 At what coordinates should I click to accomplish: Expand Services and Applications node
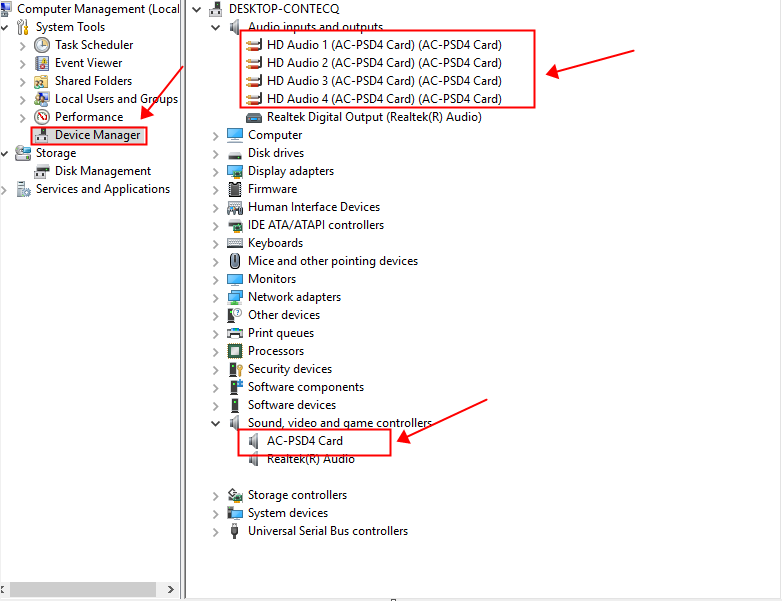4,190
